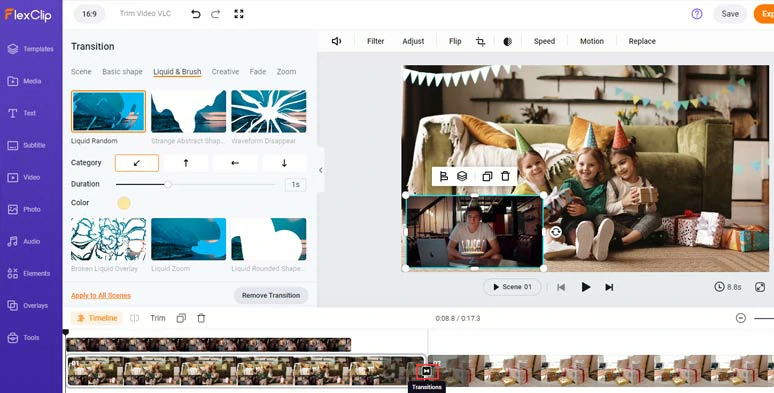Click the layers icon on overlay toolbar

coord(462,176)
